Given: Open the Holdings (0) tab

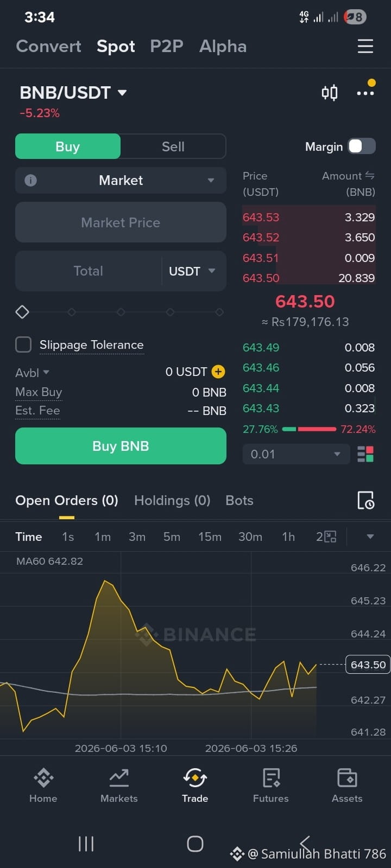Looking at the screenshot, I should [172, 500].
